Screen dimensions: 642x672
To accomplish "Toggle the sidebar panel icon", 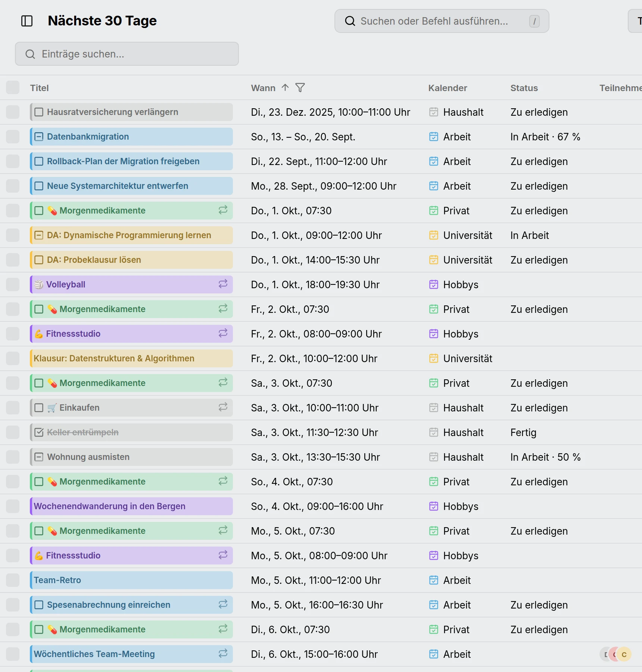I will point(27,21).
